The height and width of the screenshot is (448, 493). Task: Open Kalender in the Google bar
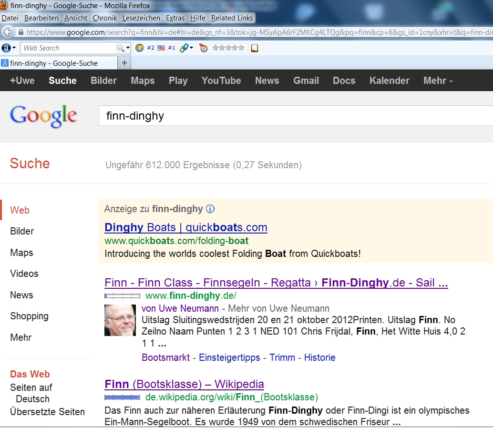point(390,81)
